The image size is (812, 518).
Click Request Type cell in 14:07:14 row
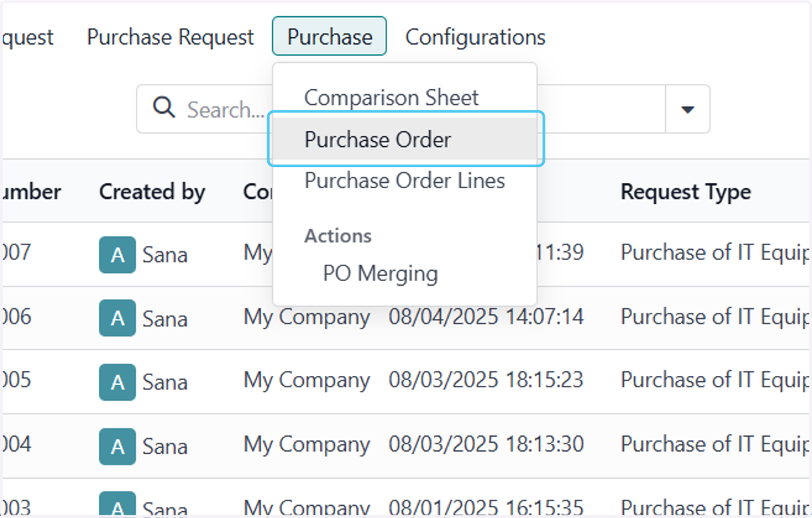tap(716, 317)
